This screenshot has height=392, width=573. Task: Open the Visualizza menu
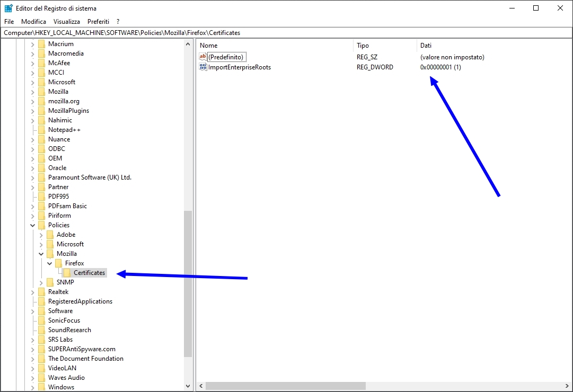(66, 22)
